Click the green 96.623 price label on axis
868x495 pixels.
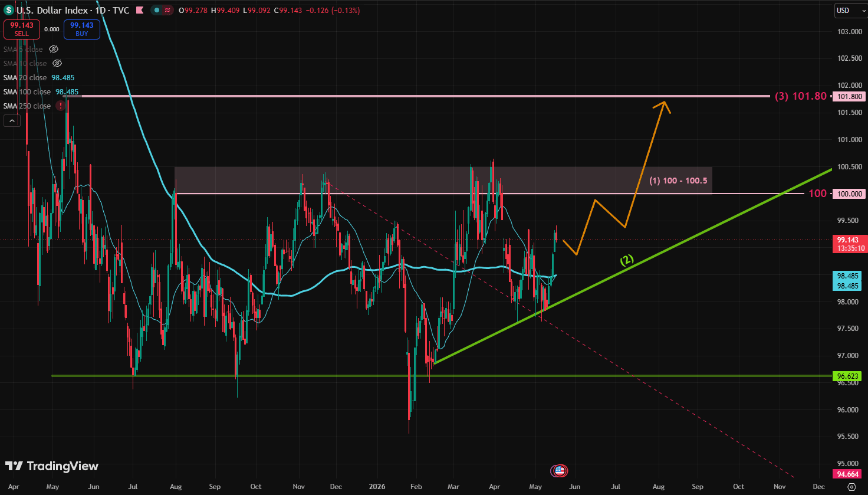[849, 376]
